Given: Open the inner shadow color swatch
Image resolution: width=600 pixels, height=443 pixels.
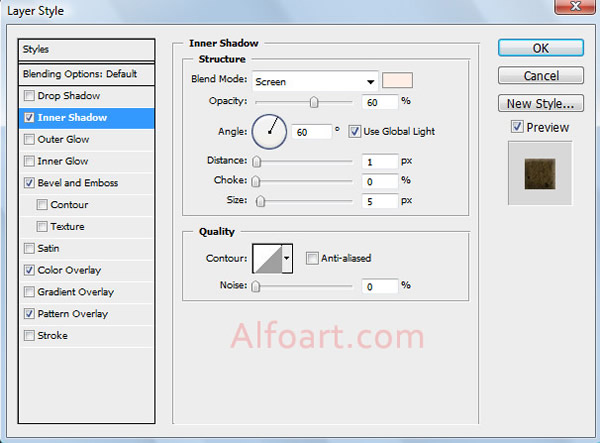Looking at the screenshot, I should [x=397, y=81].
